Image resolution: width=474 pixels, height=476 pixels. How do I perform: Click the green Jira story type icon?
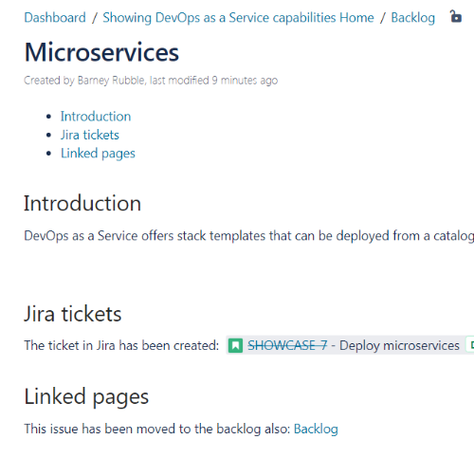point(235,345)
